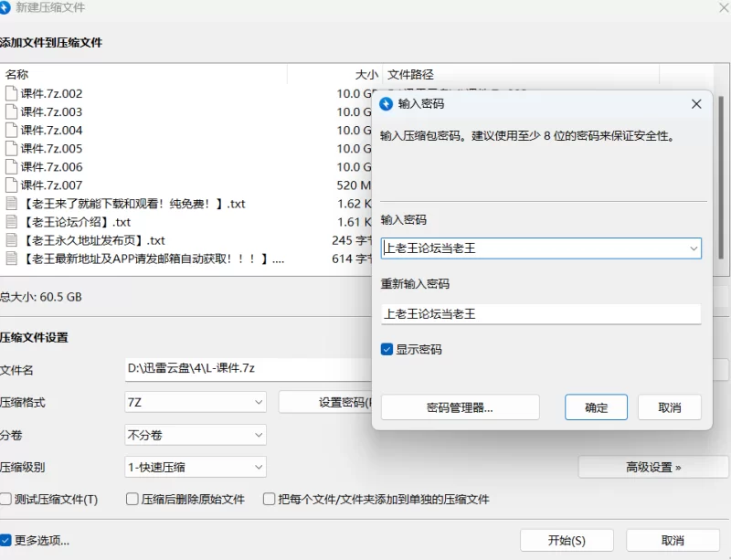Image resolution: width=731 pixels, height=560 pixels.
Task: Click the 重新输入密码 text field
Action: click(541, 314)
